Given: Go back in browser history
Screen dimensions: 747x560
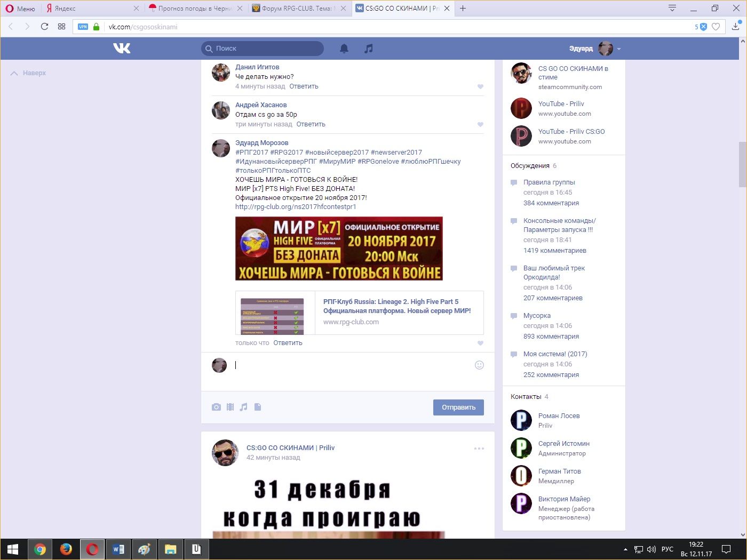Looking at the screenshot, I should 11,27.
